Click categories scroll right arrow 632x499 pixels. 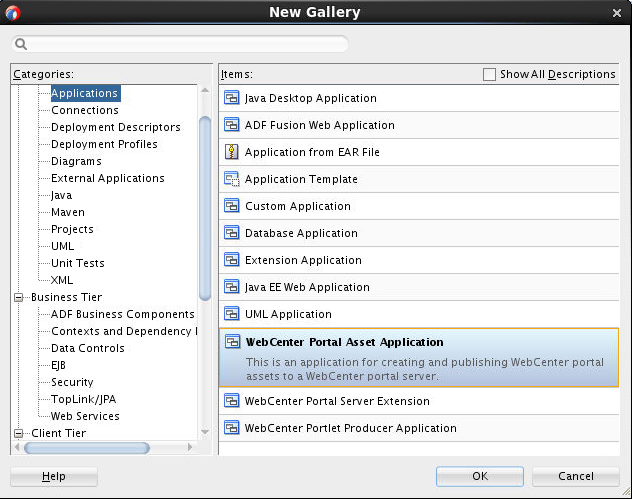coord(190,447)
